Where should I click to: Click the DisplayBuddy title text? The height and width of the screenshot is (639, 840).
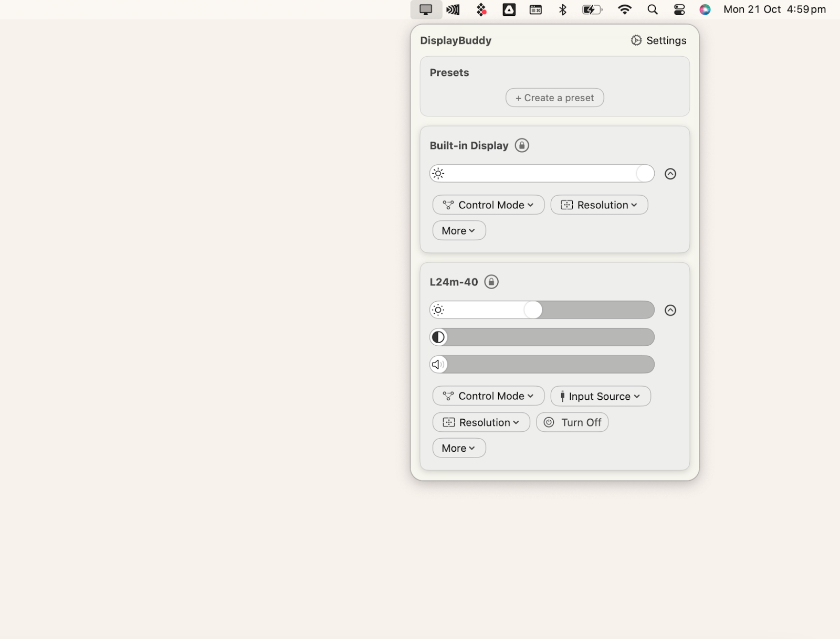[456, 40]
